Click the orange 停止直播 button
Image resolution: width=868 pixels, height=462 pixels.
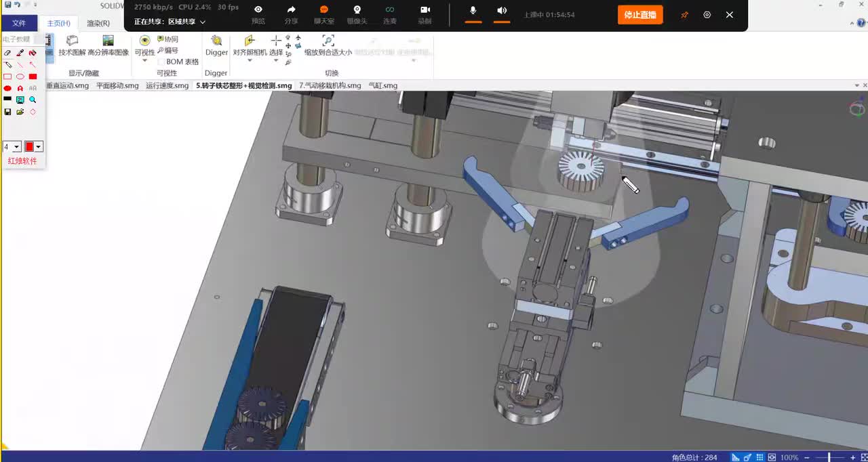click(x=640, y=14)
